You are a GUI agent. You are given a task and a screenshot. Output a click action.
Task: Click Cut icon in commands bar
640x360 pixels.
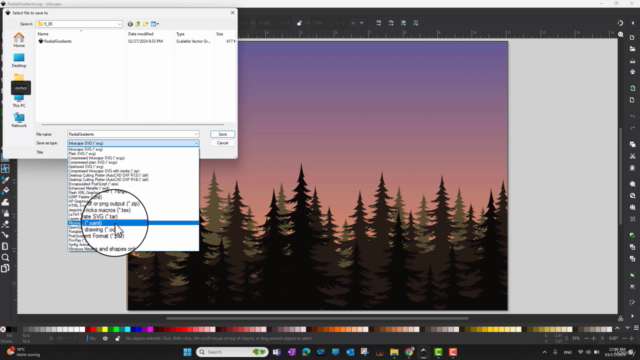[633, 156]
